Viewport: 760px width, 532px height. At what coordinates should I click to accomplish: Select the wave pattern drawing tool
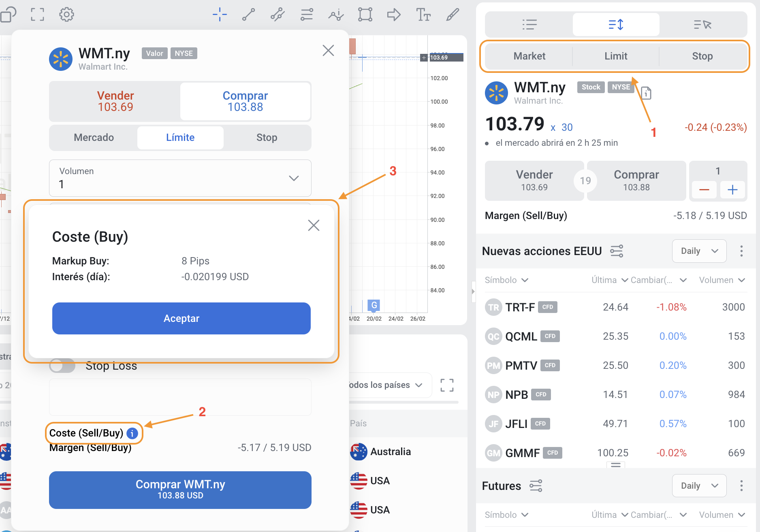tap(336, 15)
